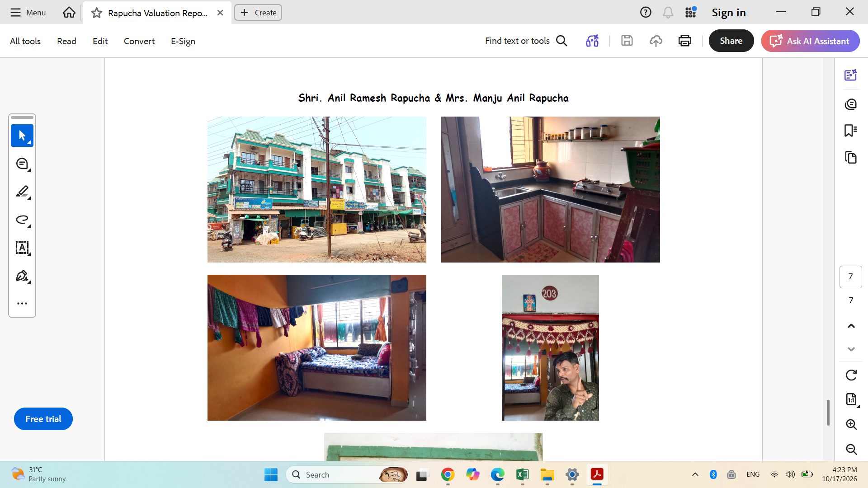The image size is (868, 488).
Task: Open All tools menu
Action: (x=25, y=41)
